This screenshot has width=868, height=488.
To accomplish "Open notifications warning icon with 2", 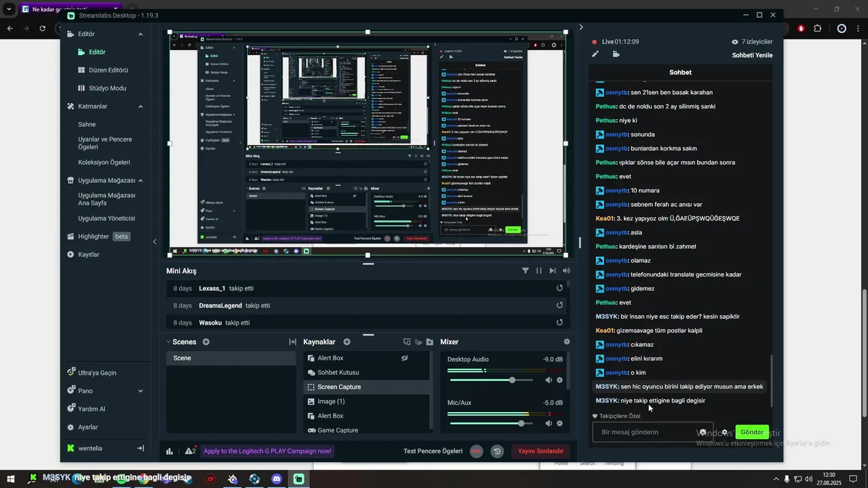I will tap(190, 451).
